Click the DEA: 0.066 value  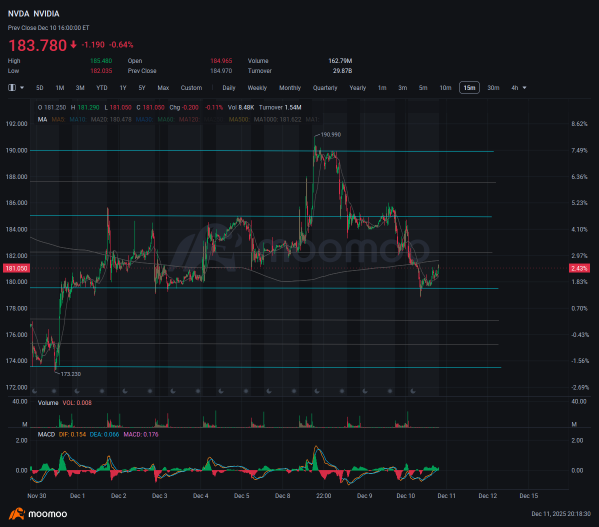pyautogui.click(x=104, y=435)
